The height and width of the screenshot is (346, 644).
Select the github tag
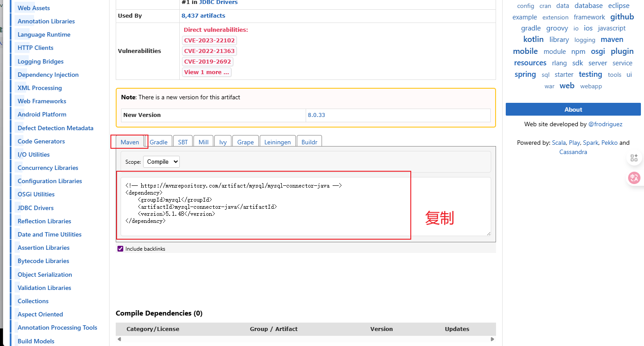(x=622, y=17)
